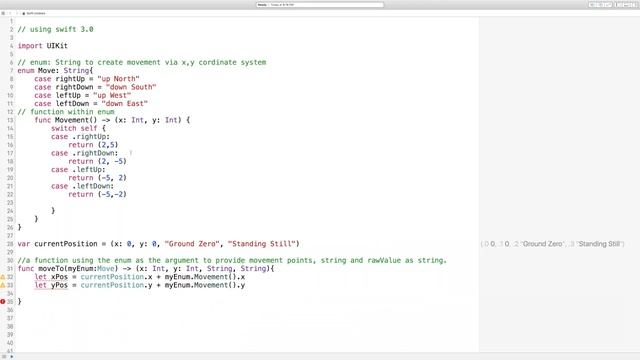Click comment '// enum: String to create movement'
Image resolution: width=640 pixels, height=360 pixels.
(142, 62)
